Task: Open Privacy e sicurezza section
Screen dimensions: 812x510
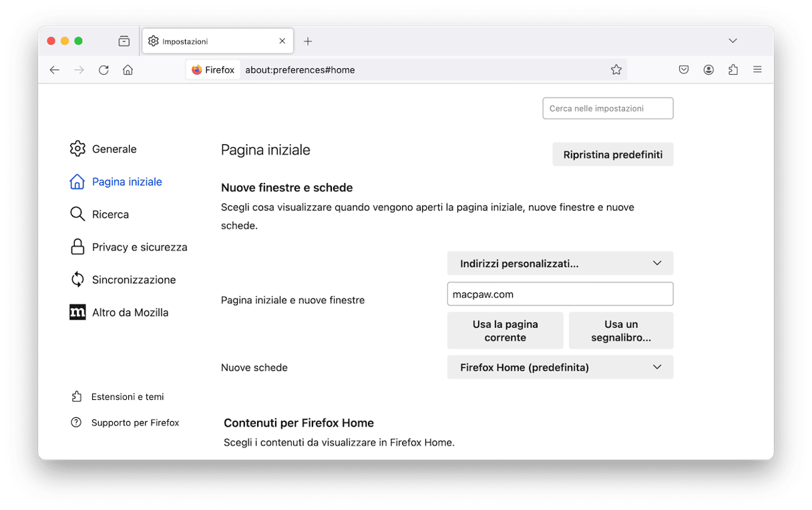Action: (x=129, y=247)
